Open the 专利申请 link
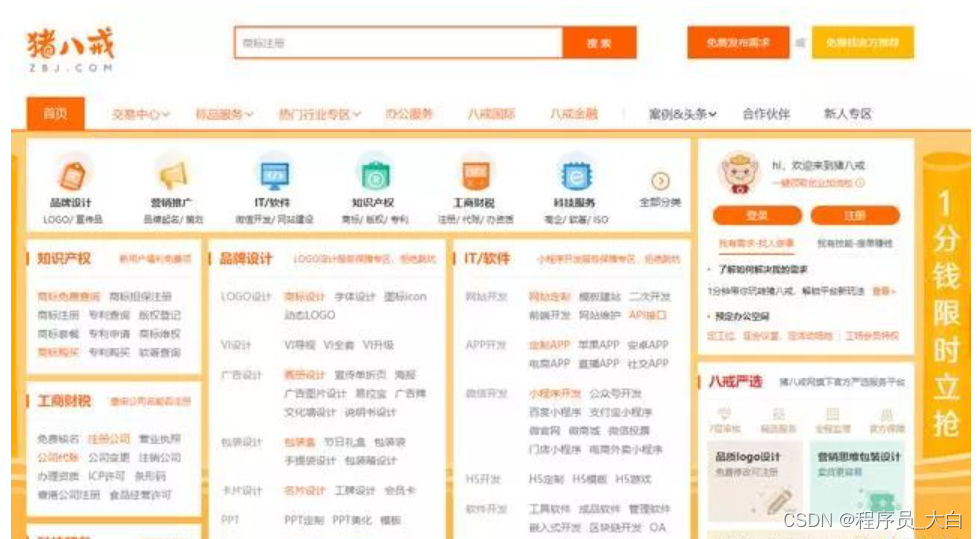This screenshot has width=977, height=539. 109,334
